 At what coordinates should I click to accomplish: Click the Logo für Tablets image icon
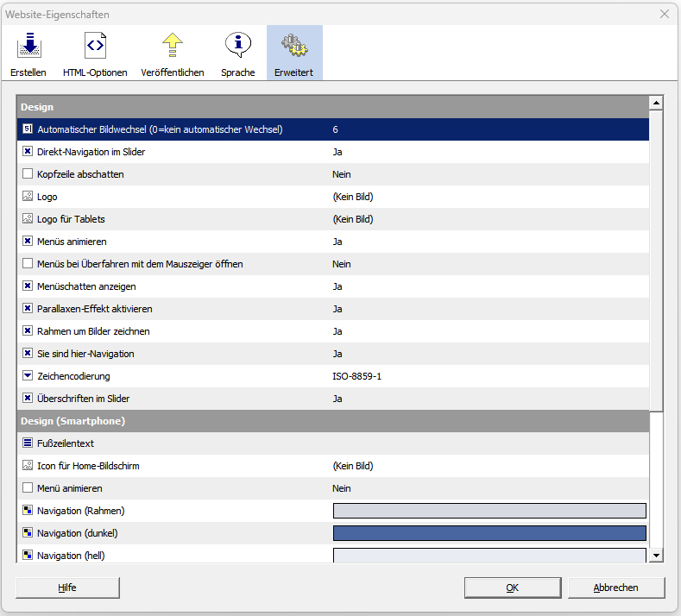tap(28, 218)
